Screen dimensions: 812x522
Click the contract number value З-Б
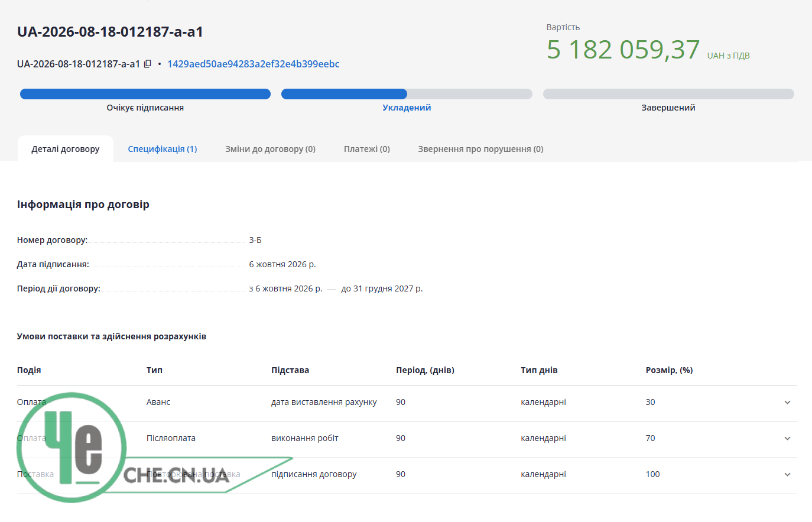255,240
